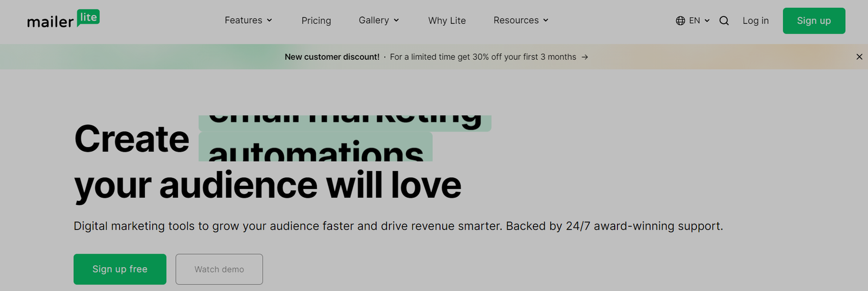Click the Log in link
This screenshot has height=291, width=868.
tap(756, 21)
